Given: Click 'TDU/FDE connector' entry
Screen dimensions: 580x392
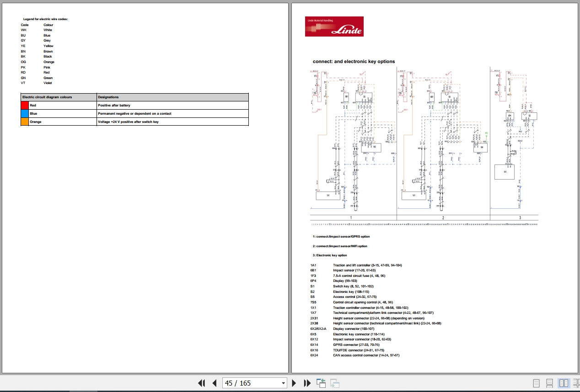Looking at the screenshot, I should pos(359,350).
